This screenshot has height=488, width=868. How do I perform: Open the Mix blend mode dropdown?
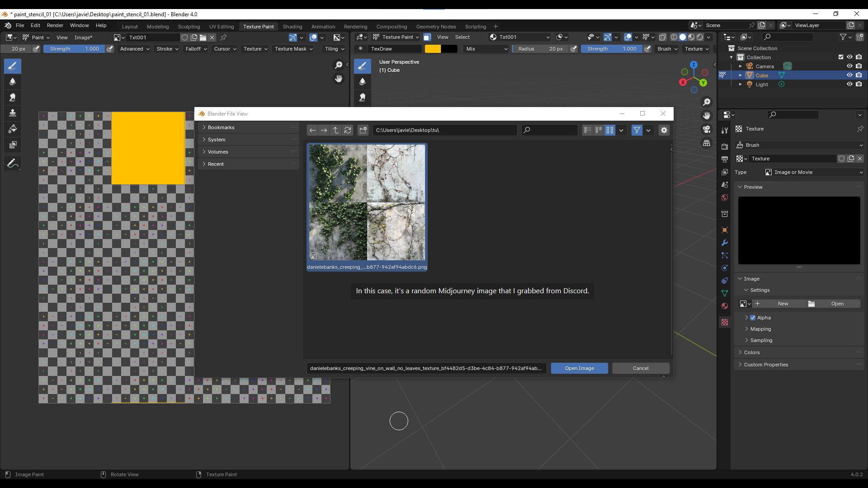pyautogui.click(x=486, y=49)
